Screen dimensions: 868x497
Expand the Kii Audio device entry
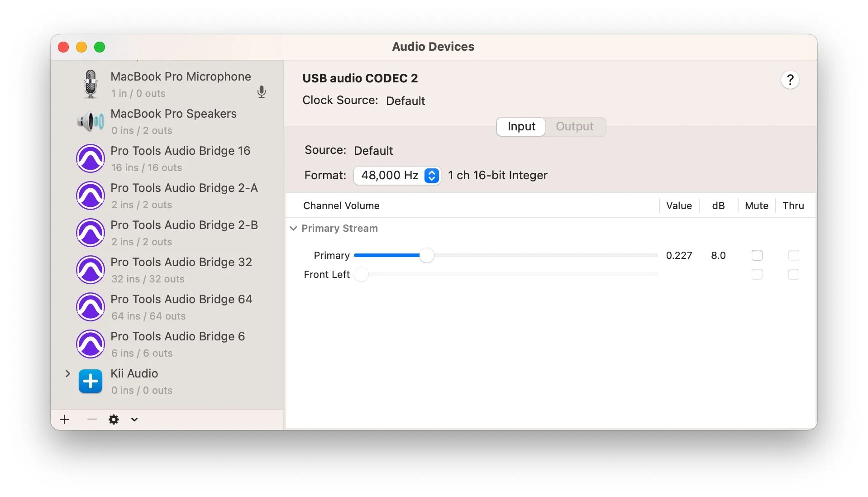click(68, 373)
